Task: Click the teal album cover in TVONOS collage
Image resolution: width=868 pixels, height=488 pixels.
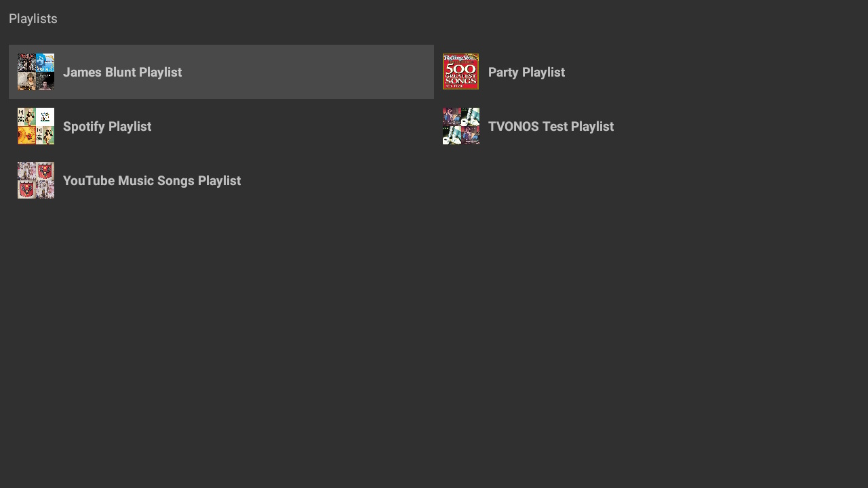Action: 470,117
